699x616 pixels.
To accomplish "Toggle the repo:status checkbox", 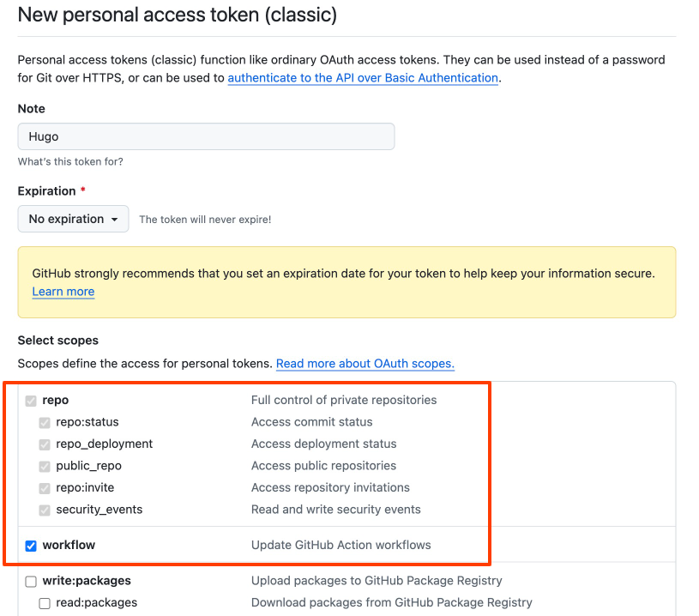I will [x=45, y=422].
